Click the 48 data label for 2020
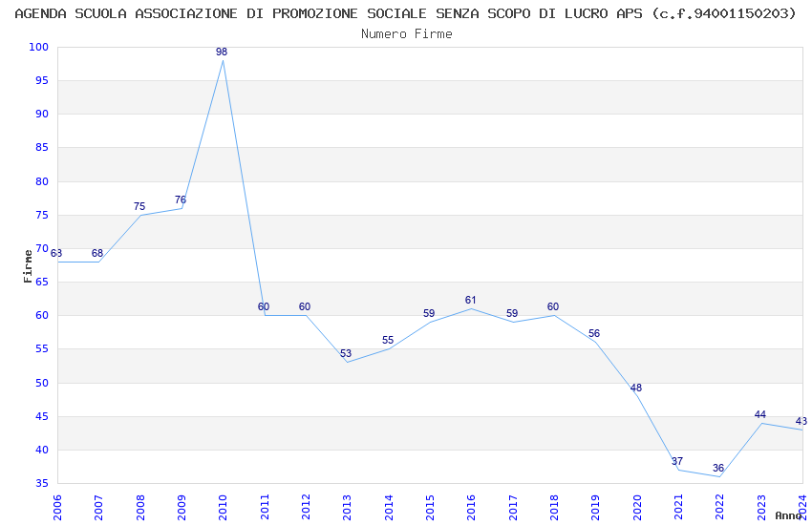This screenshot has height=525, width=812. pos(636,388)
